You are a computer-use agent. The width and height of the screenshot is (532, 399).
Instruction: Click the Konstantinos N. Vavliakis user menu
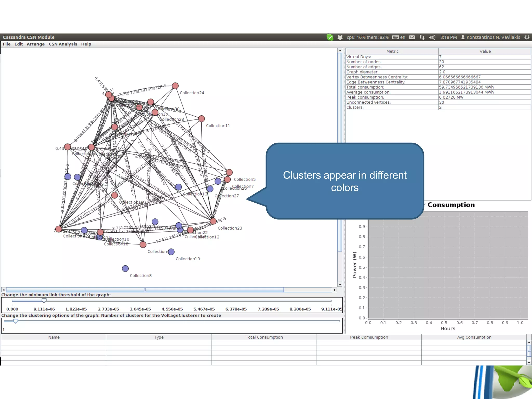[x=490, y=37]
